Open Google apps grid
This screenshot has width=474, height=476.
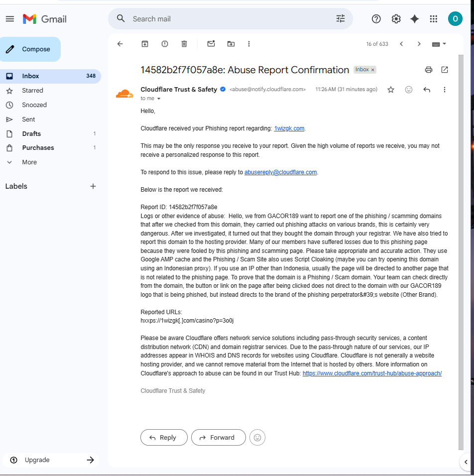(x=434, y=19)
